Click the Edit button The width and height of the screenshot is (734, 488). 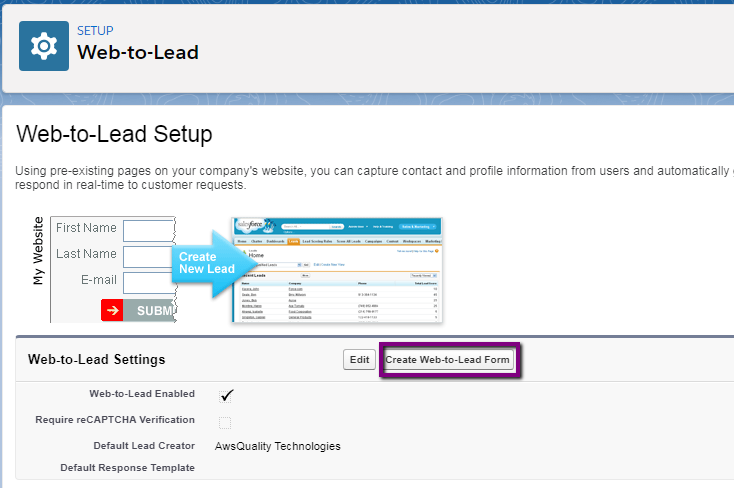359,360
